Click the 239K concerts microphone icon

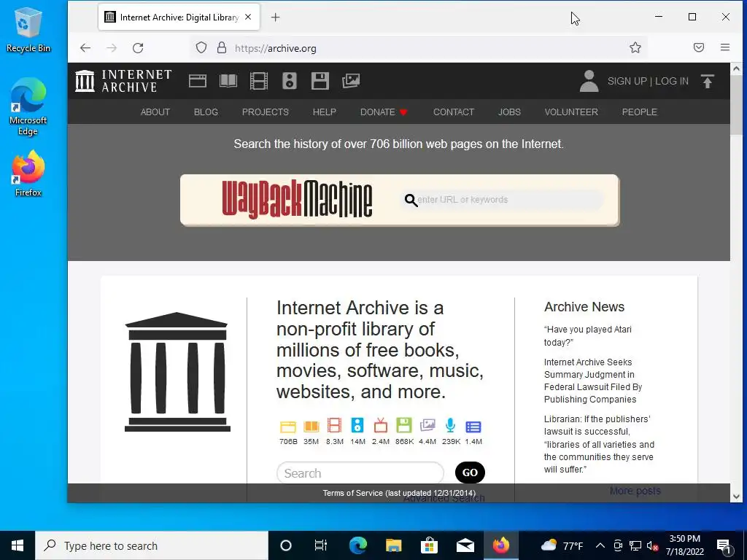[450, 425]
